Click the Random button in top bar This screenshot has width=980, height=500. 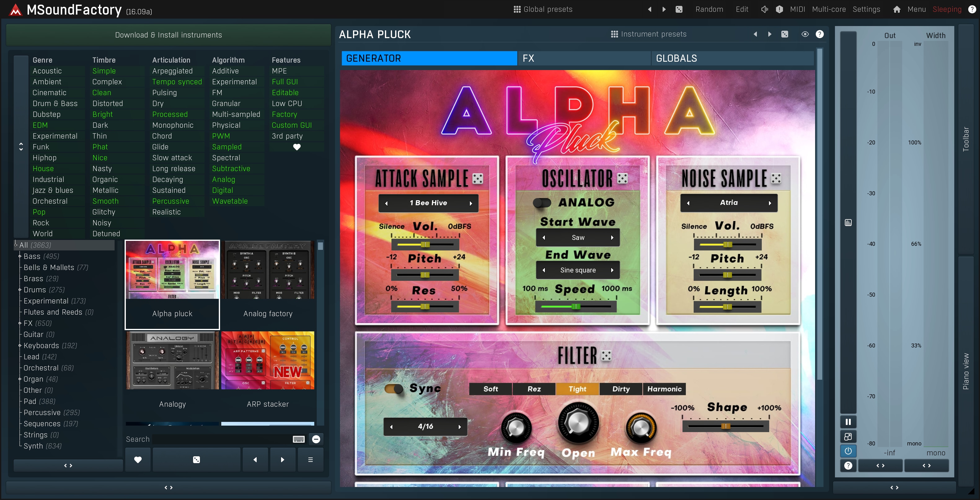point(709,9)
